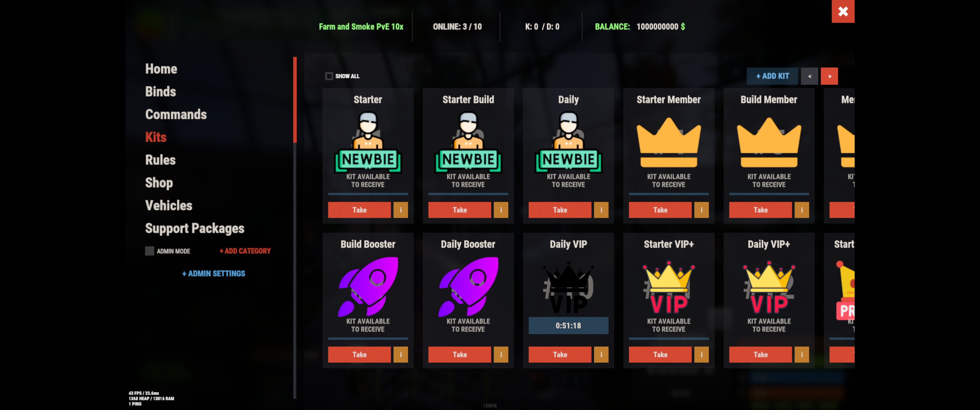Open info for Build Member kit
This screenshot has width=980, height=410.
(x=802, y=210)
